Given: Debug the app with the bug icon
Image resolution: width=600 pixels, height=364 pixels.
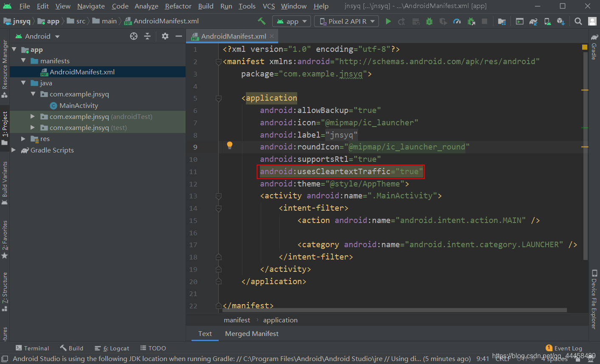Looking at the screenshot, I should click(429, 21).
